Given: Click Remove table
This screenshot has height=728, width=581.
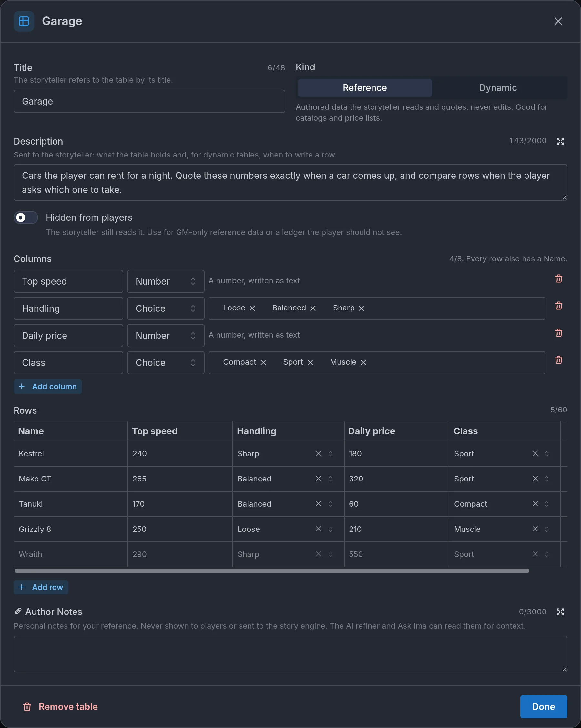Looking at the screenshot, I should coord(60,706).
